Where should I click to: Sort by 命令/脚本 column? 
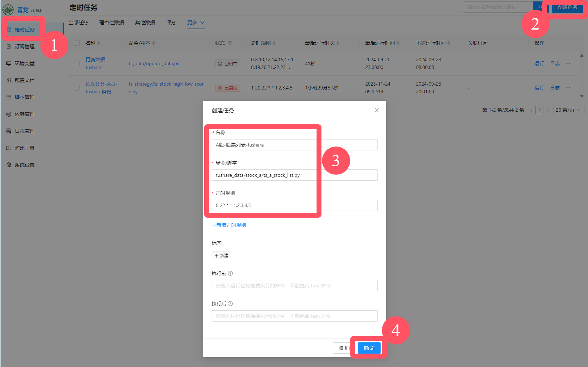coord(154,43)
